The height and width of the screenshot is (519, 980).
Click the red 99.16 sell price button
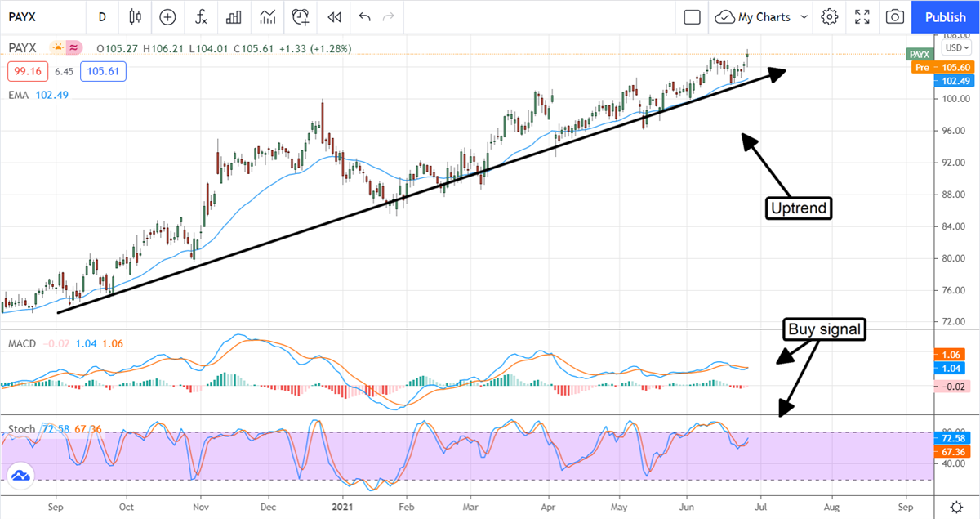pos(26,72)
